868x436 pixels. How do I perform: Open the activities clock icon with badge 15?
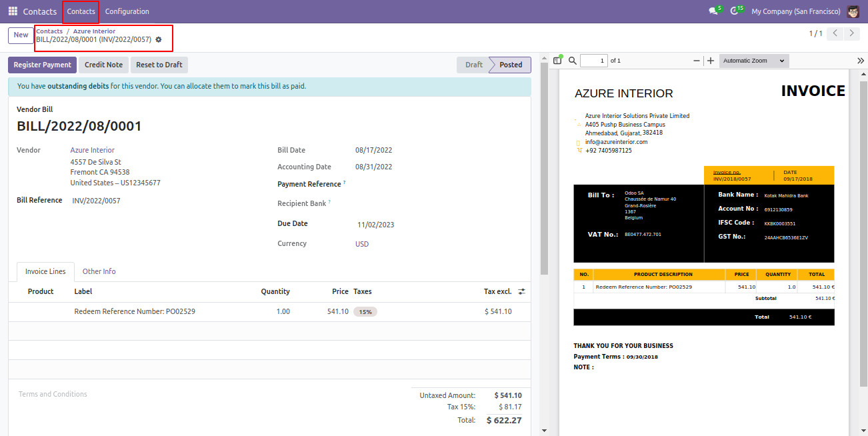736,11
